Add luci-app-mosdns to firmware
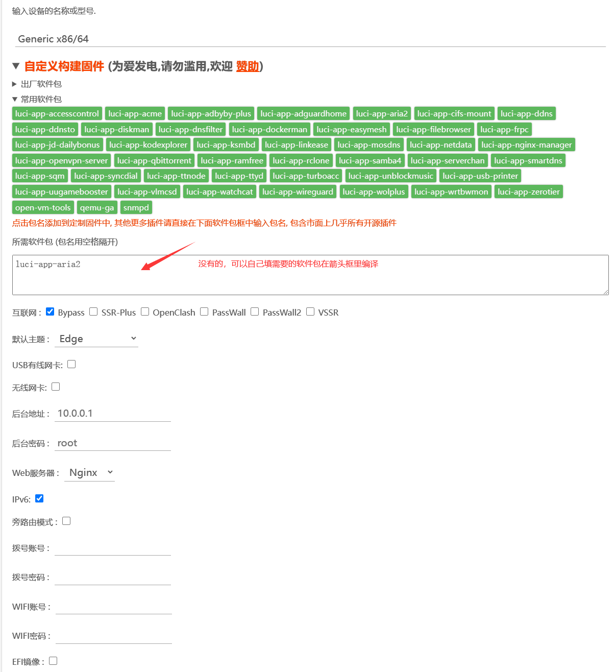Viewport: 616px width, 672px height. coord(369,145)
